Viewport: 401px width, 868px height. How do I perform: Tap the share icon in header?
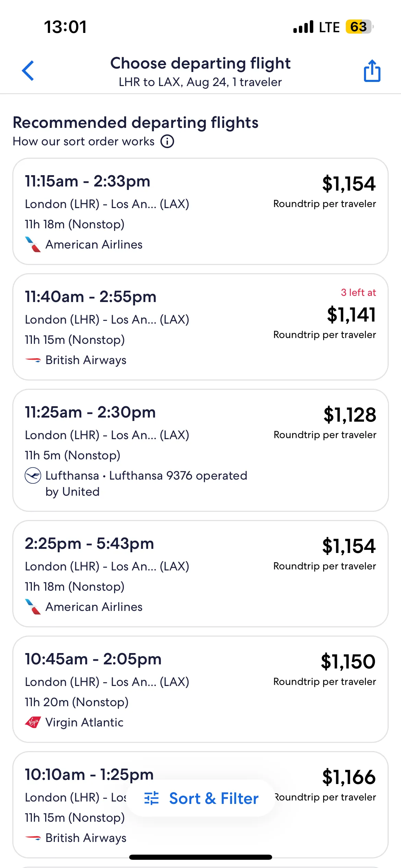tap(372, 71)
